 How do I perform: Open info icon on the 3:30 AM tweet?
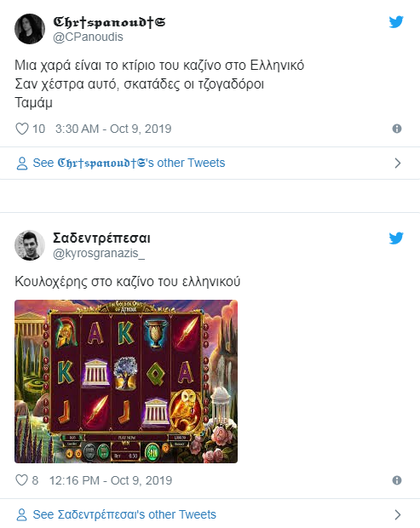tap(397, 129)
